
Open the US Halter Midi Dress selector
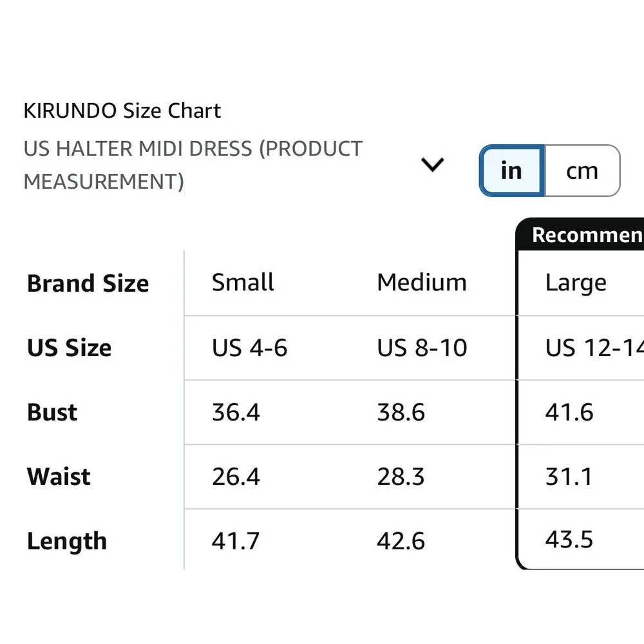(193, 165)
